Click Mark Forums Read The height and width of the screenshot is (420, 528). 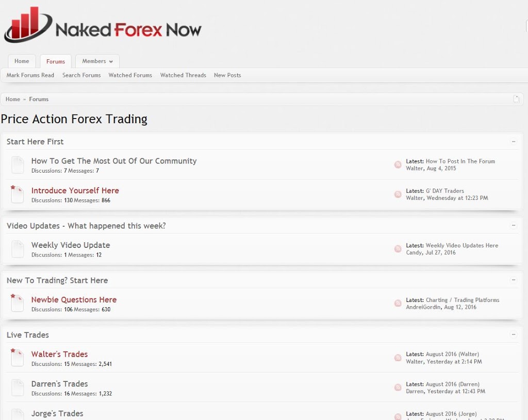[x=30, y=75]
